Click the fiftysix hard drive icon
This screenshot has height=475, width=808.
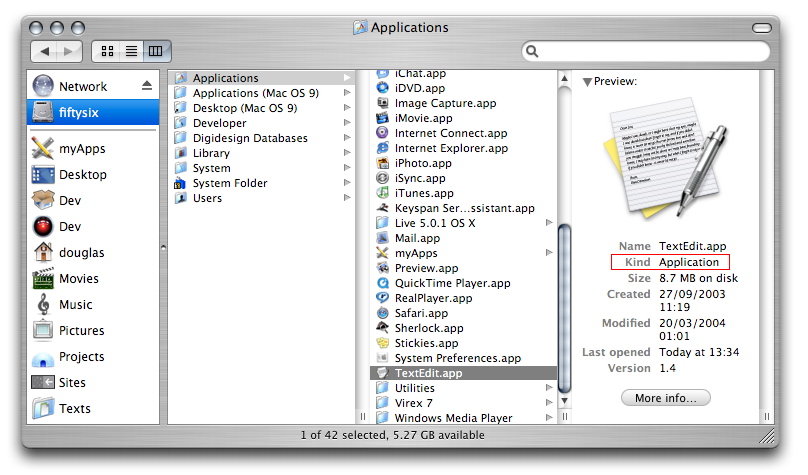point(43,113)
